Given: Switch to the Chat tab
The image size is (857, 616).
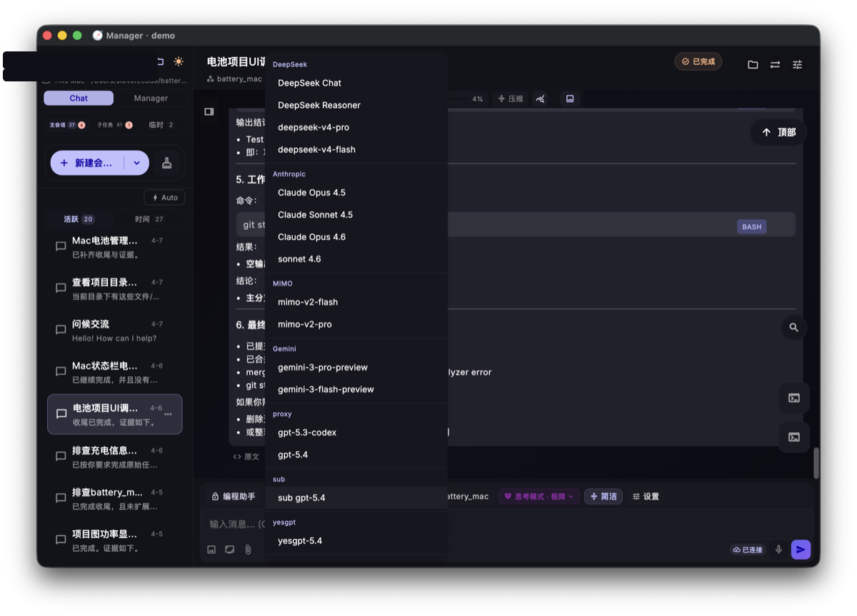Looking at the screenshot, I should click(x=79, y=99).
